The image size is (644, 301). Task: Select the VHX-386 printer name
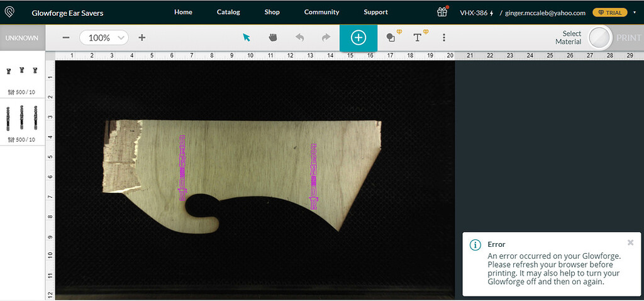pos(474,13)
